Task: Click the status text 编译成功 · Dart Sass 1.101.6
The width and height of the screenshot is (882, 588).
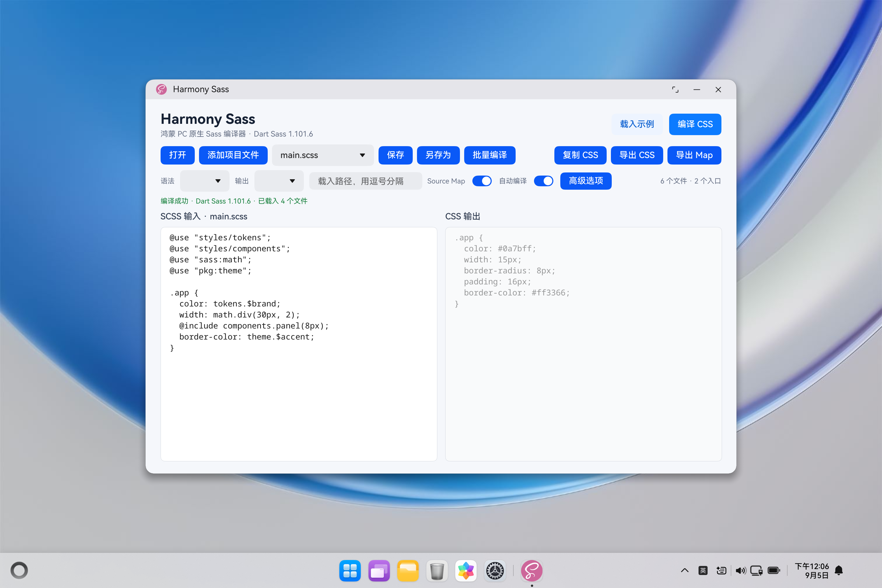Action: 206,201
